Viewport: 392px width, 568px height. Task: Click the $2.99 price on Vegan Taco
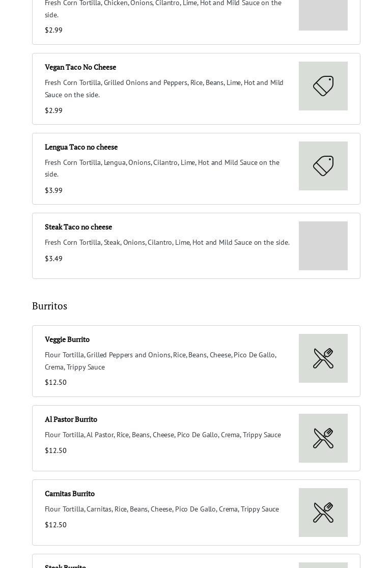(x=53, y=110)
